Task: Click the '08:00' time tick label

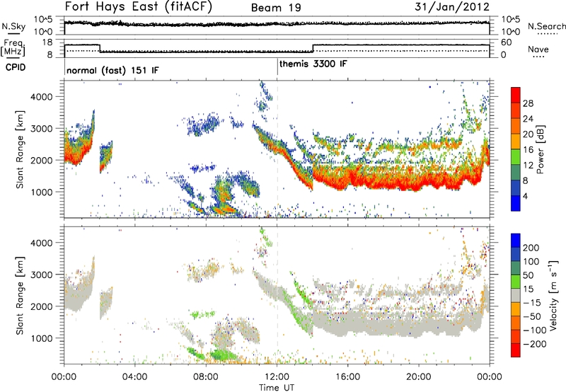Action: click(x=206, y=377)
